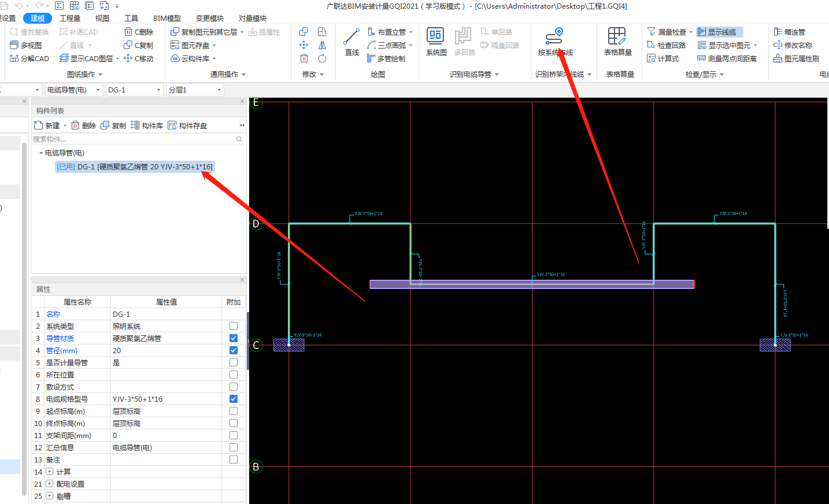The width and height of the screenshot is (829, 504).
Task: Open the 系统图 system diagram tool
Action: 436,42
